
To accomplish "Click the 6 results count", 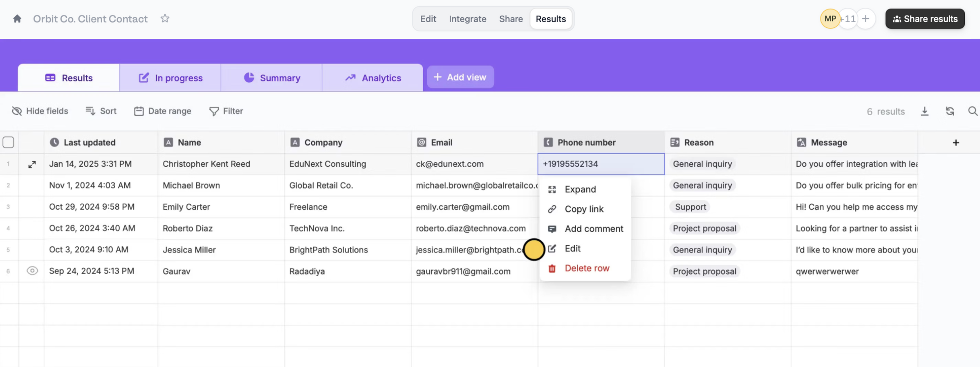I will tap(886, 111).
